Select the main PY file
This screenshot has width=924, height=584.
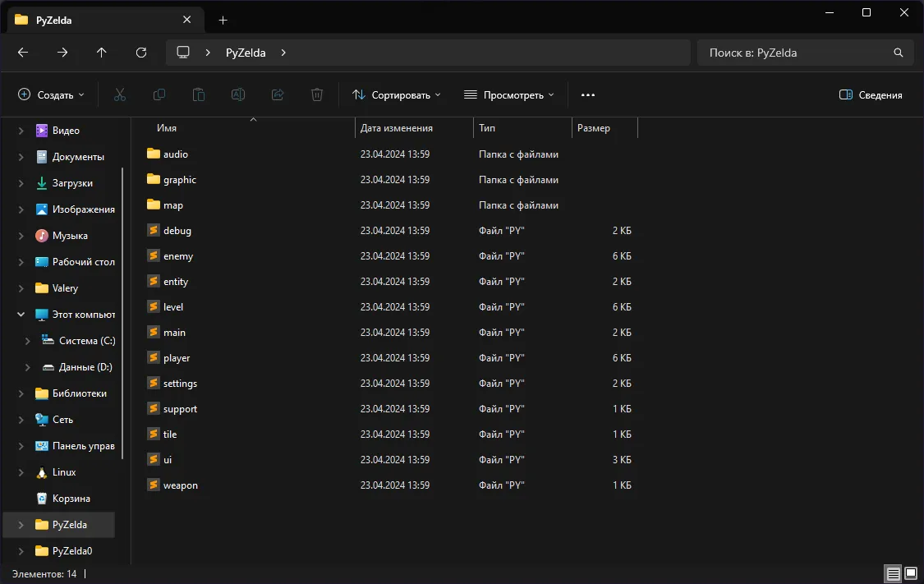point(174,333)
